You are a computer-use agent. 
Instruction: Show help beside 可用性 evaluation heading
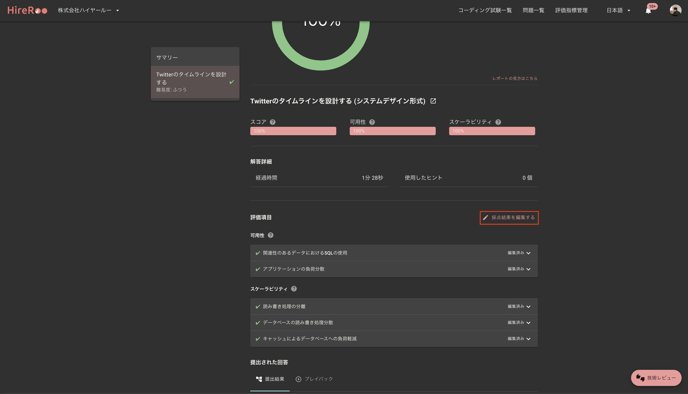(x=271, y=235)
